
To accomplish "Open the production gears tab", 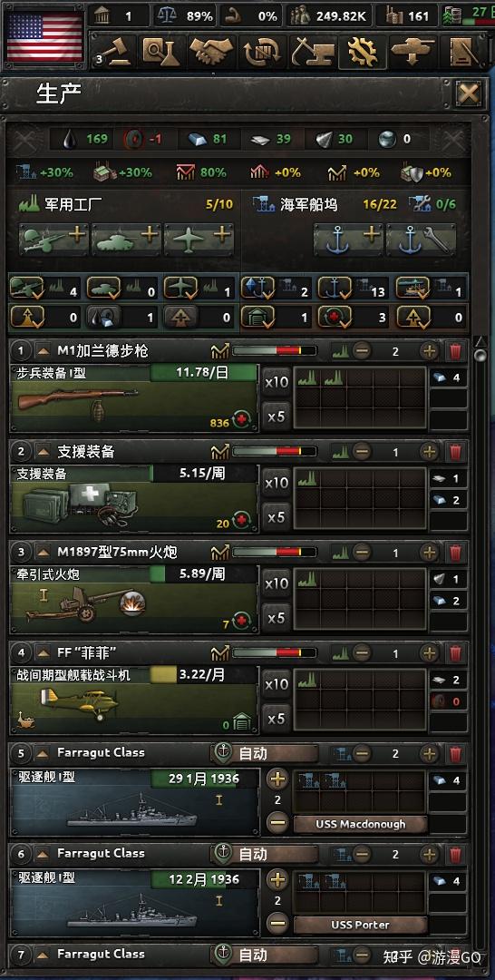I will (362, 51).
